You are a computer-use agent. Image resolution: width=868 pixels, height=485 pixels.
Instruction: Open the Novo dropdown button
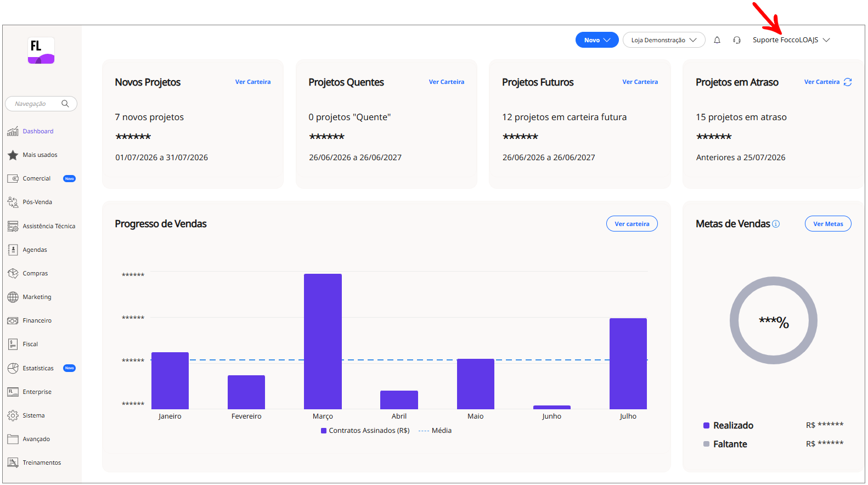[x=597, y=40]
